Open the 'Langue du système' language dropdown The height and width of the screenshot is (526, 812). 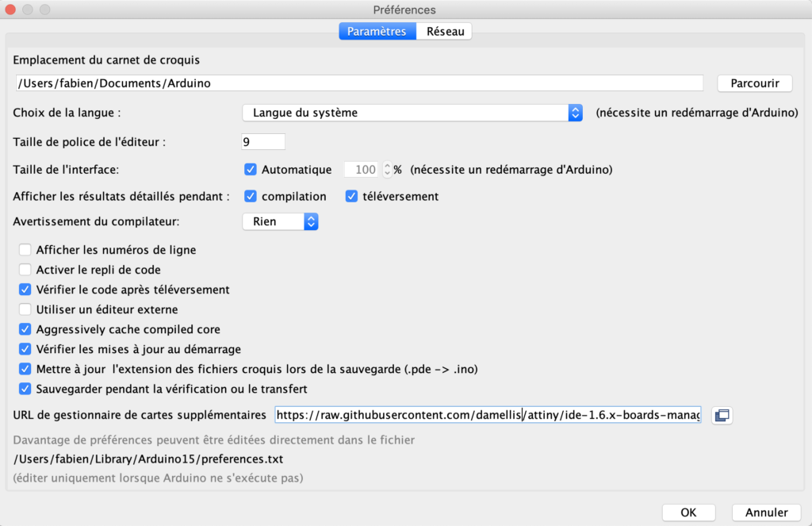coord(412,113)
